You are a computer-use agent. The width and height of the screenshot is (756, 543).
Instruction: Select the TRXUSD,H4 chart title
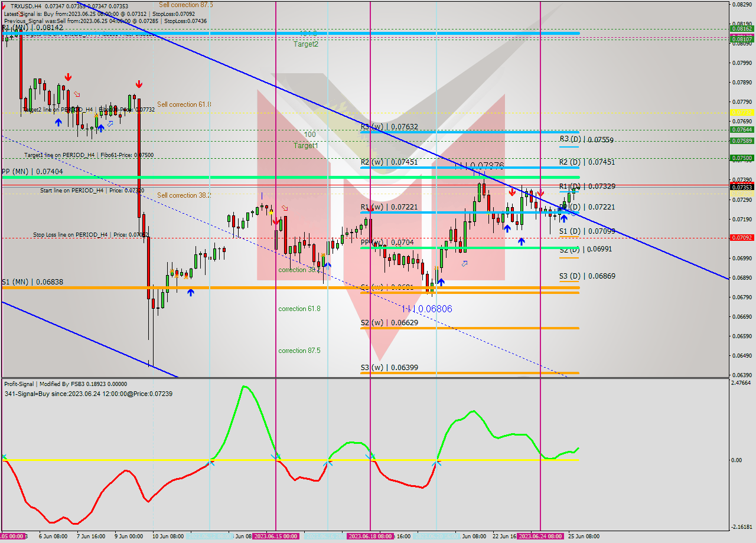26,6
